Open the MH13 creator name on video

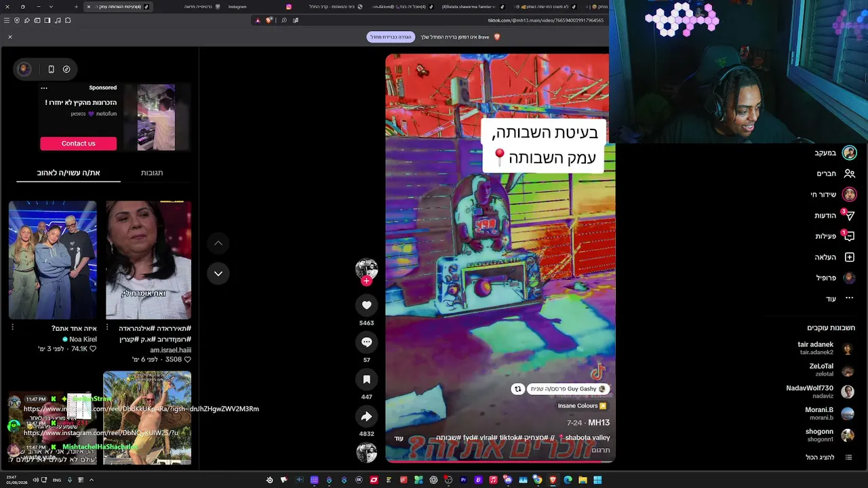tap(599, 422)
